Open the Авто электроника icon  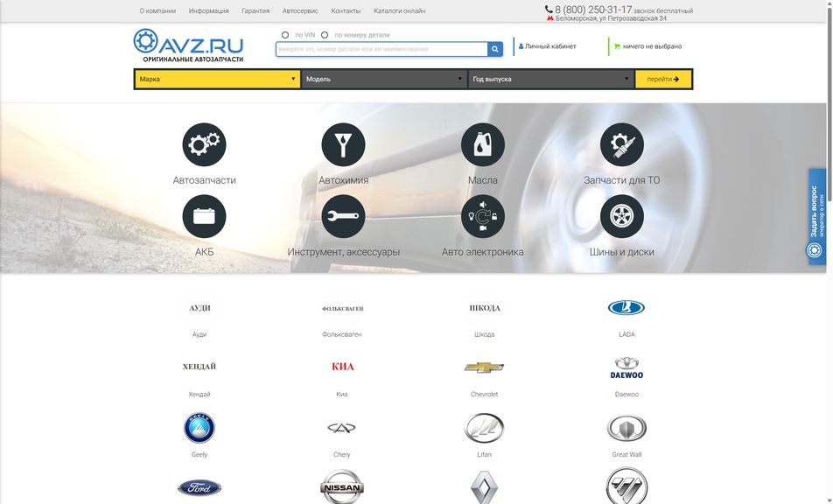(x=482, y=216)
